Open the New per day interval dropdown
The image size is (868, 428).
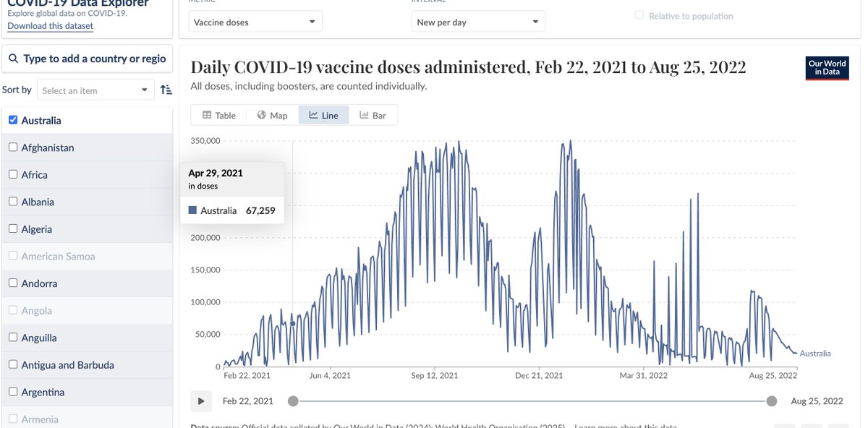(x=478, y=22)
